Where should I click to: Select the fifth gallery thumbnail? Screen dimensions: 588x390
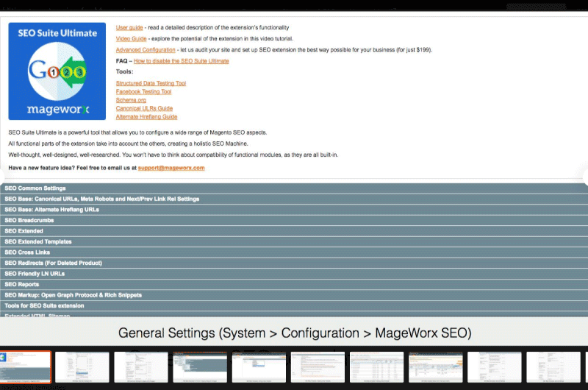[x=259, y=367]
